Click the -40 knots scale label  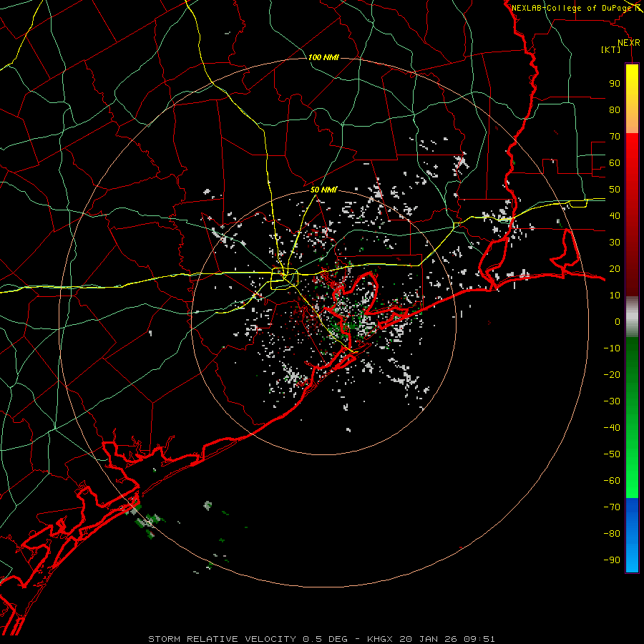coord(612,428)
